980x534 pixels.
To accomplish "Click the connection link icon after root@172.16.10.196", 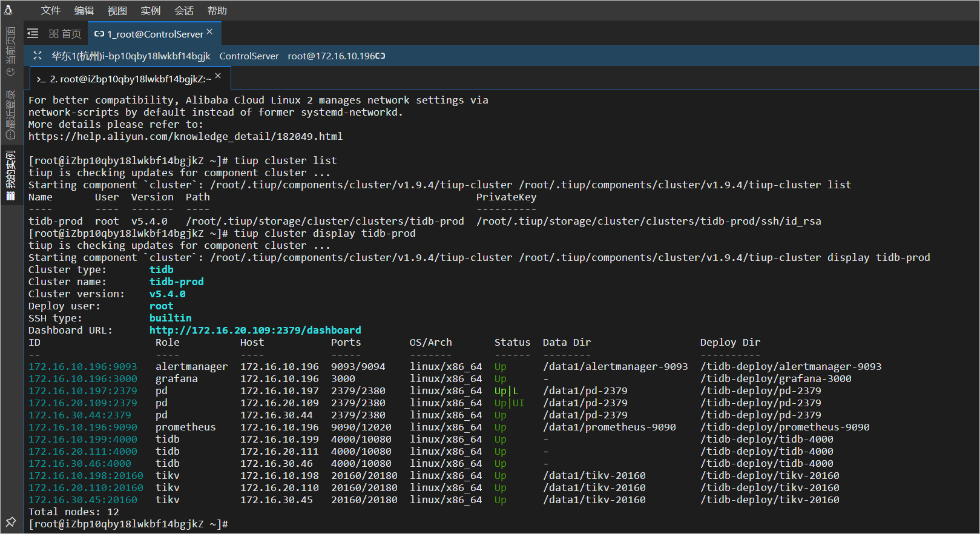I will (380, 56).
